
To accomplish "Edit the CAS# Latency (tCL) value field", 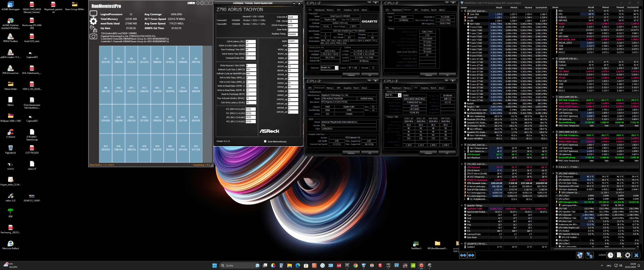I will (x=251, y=41).
